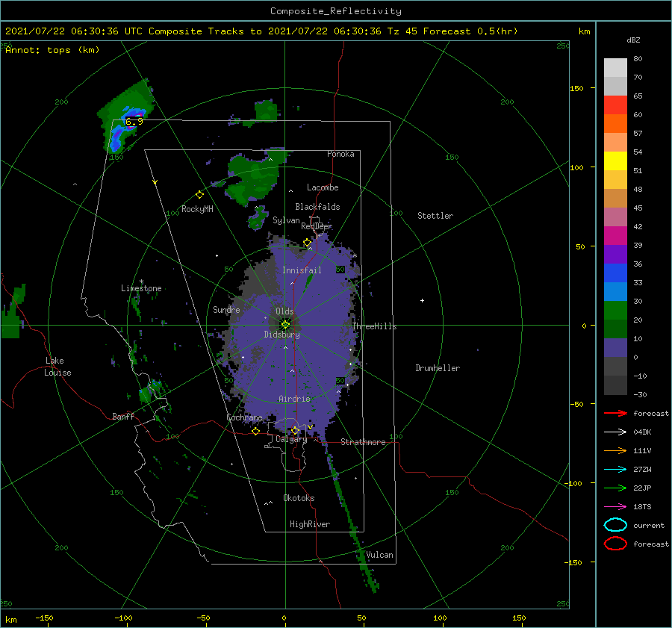Click the red forecast ellipse legend icon
672x628 pixels.
pos(615,544)
